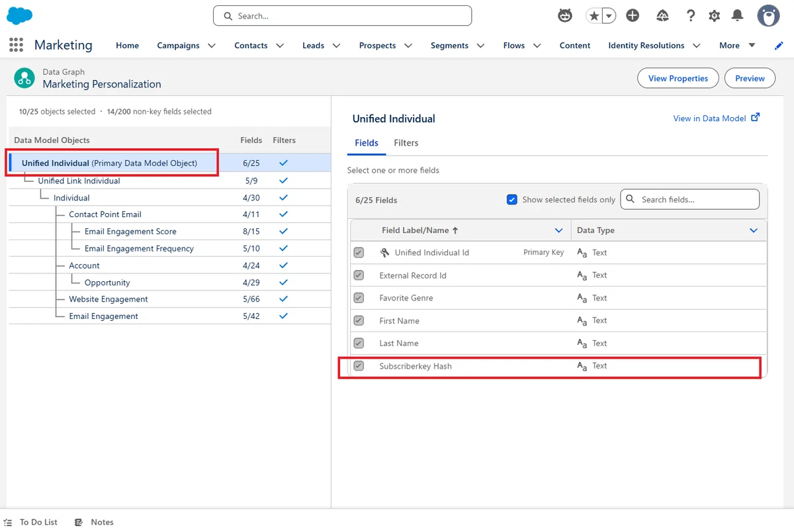Click the To Do List icon in the utility bar

coord(8,522)
